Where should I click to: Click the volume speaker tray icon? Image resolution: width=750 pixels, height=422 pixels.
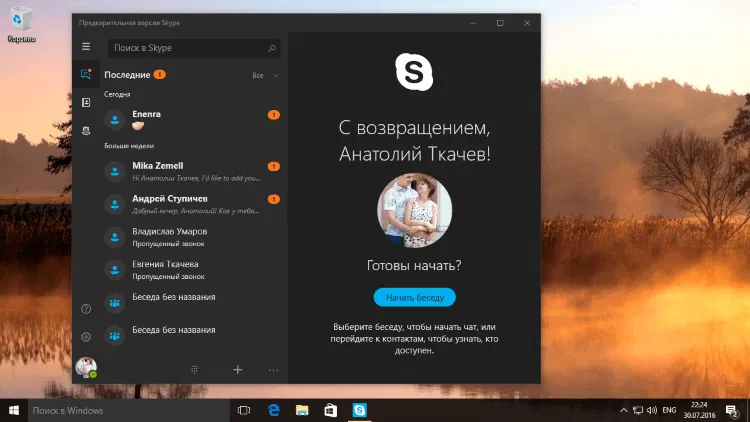point(652,411)
